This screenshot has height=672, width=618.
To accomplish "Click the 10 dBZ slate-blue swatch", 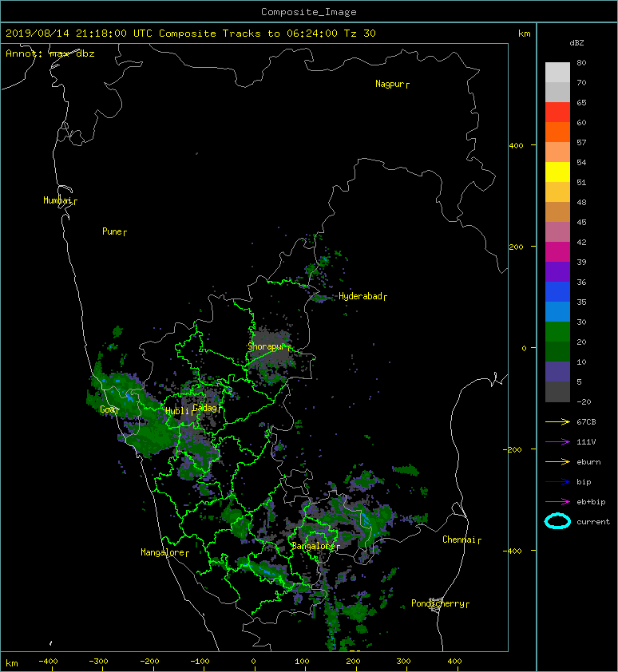I will 557,372.
